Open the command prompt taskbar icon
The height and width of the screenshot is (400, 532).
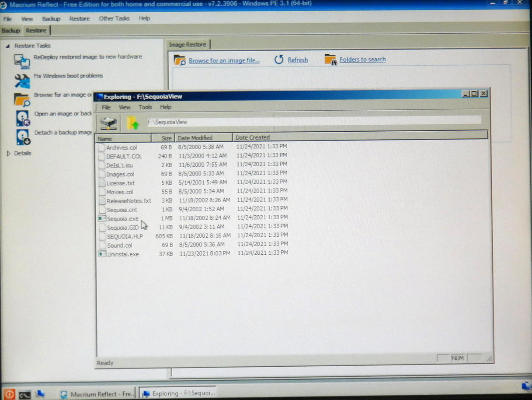coord(24,395)
